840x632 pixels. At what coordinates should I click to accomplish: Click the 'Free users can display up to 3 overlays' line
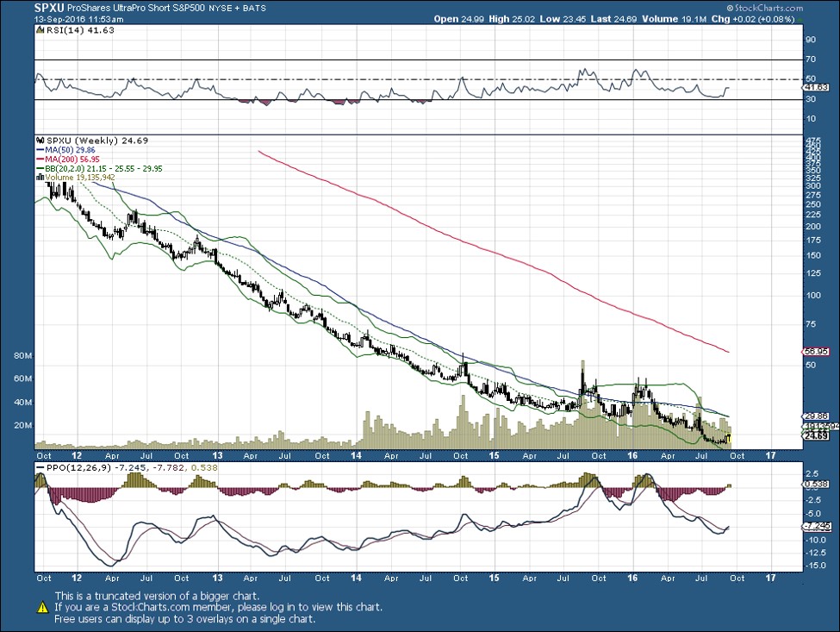(x=185, y=618)
